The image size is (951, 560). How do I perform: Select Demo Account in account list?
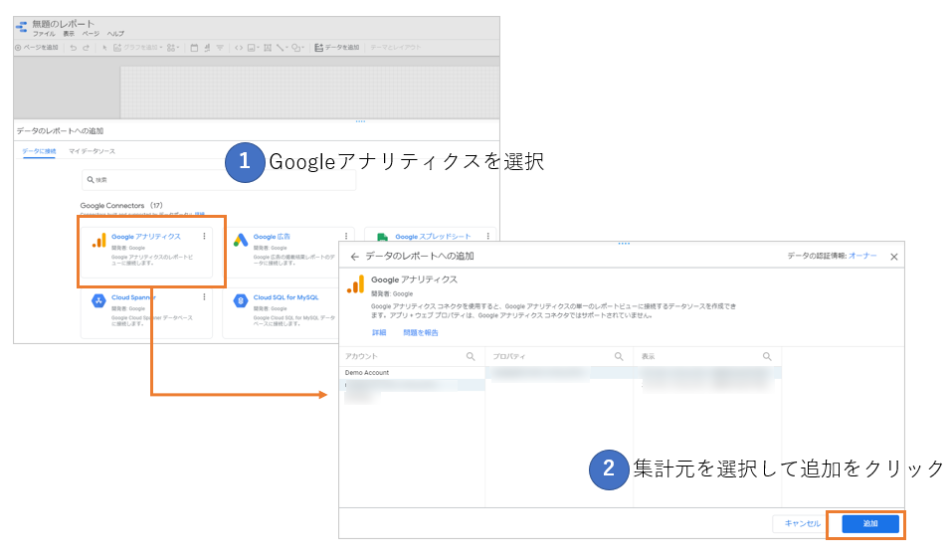pyautogui.click(x=412, y=373)
